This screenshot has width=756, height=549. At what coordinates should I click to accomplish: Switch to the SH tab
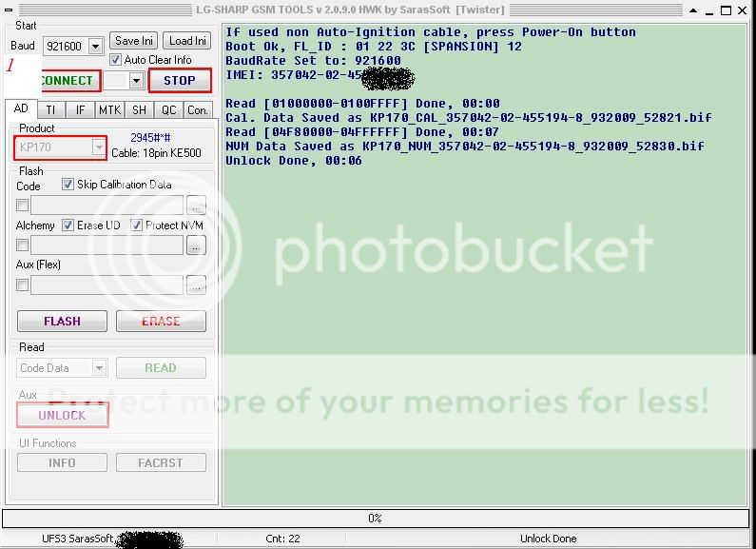[x=140, y=110]
